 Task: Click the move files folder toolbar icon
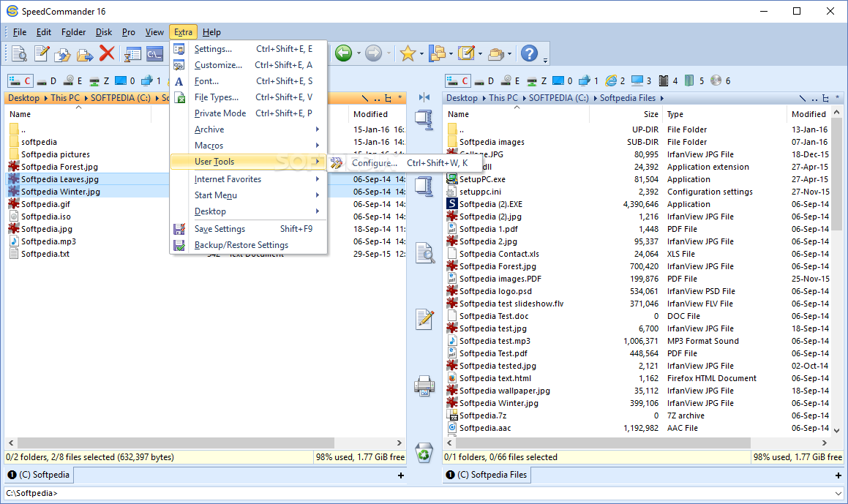(85, 53)
